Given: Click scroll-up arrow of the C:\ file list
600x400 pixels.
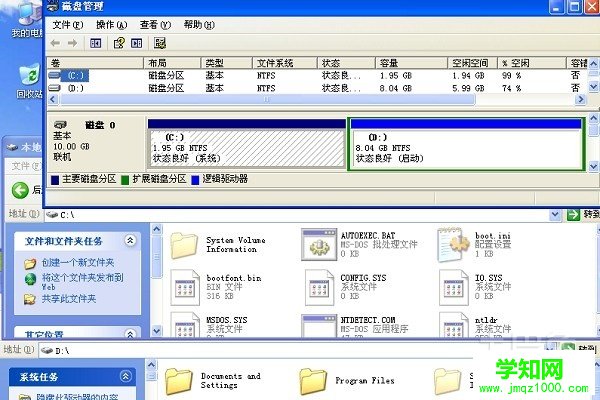Looking at the screenshot, I should coord(157,229).
